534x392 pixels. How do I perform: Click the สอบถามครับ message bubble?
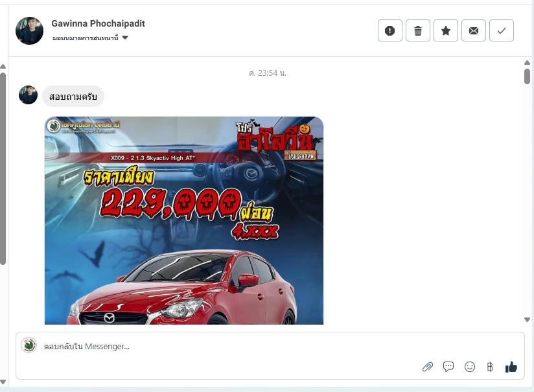(x=73, y=97)
